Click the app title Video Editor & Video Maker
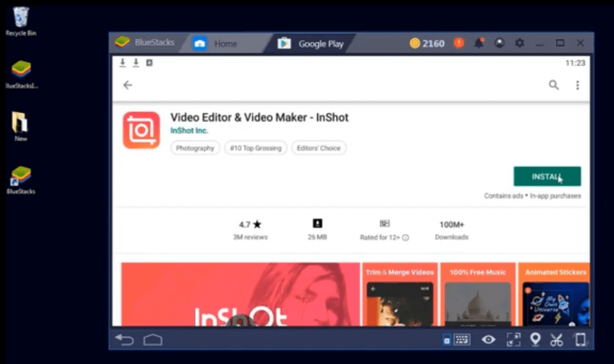The height and width of the screenshot is (364, 614). click(x=259, y=117)
